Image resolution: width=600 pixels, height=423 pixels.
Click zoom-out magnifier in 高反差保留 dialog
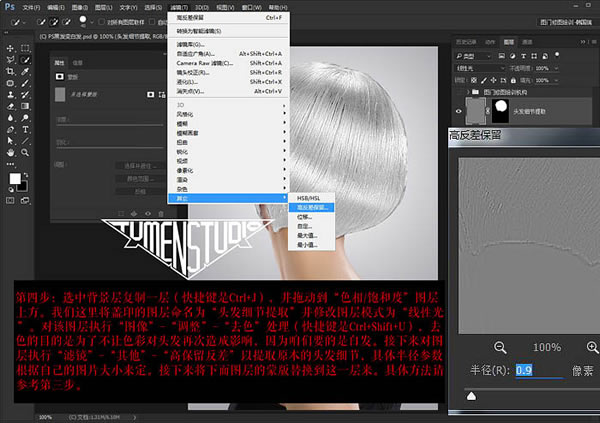(x=500, y=347)
